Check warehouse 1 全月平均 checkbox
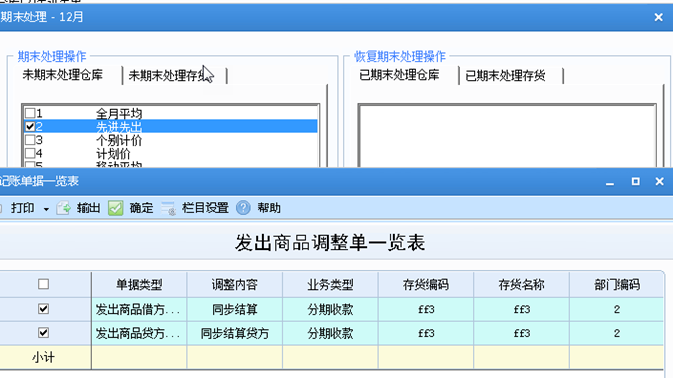The height and width of the screenshot is (378, 673). pyautogui.click(x=30, y=113)
